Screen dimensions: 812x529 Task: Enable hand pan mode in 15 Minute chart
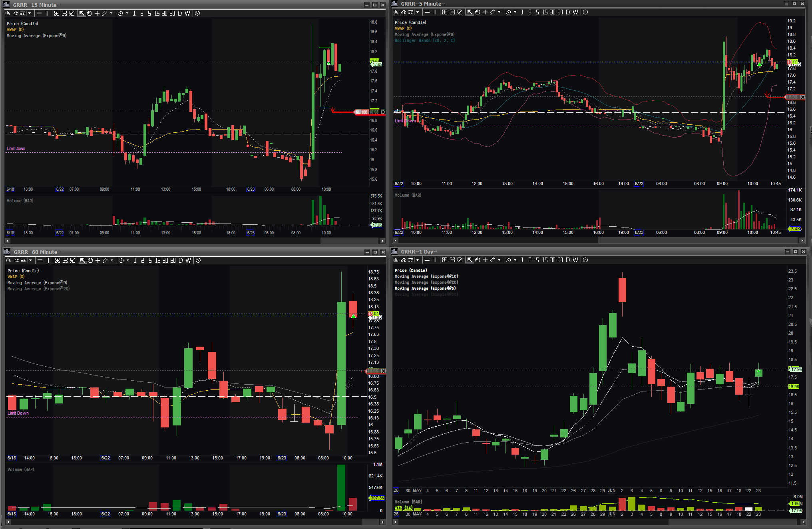[x=90, y=13]
